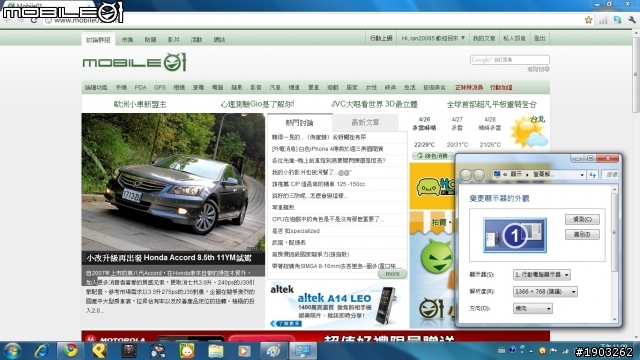Switch to Google Chrome on the taskbar

(x=70, y=351)
